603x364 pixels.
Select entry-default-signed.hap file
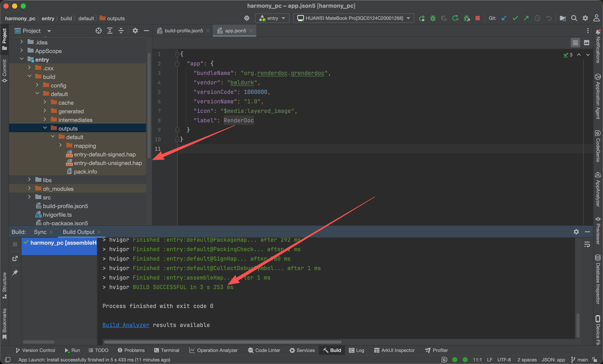pyautogui.click(x=105, y=154)
